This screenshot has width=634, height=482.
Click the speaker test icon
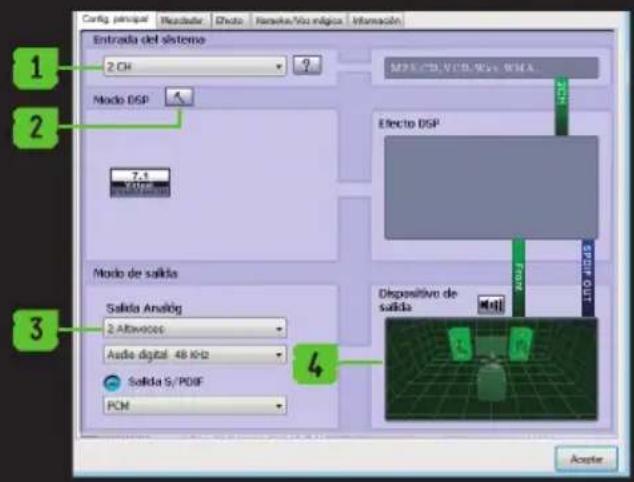491,303
